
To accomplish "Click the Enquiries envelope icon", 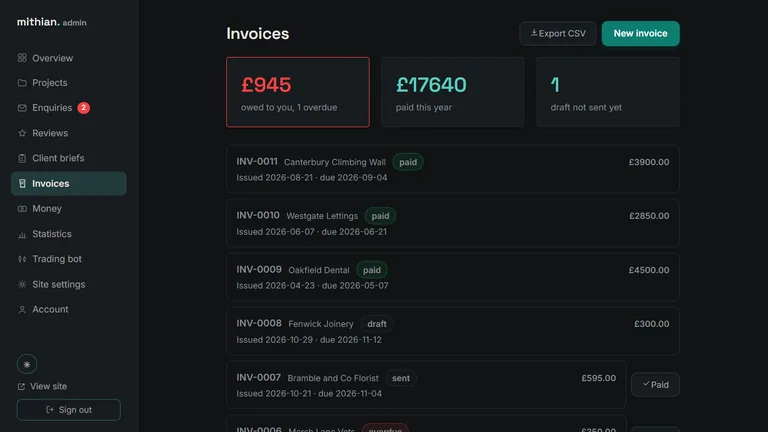I will (22, 108).
